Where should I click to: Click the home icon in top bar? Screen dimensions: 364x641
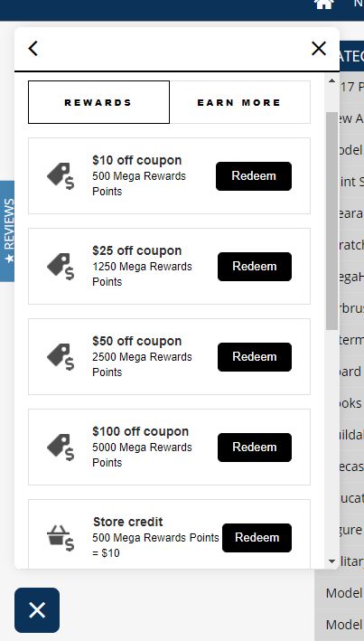coord(323,4)
